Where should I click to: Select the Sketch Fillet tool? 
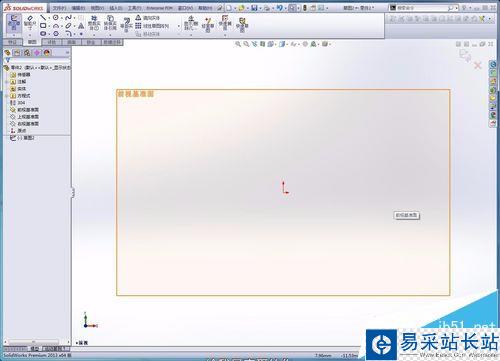pos(68,33)
